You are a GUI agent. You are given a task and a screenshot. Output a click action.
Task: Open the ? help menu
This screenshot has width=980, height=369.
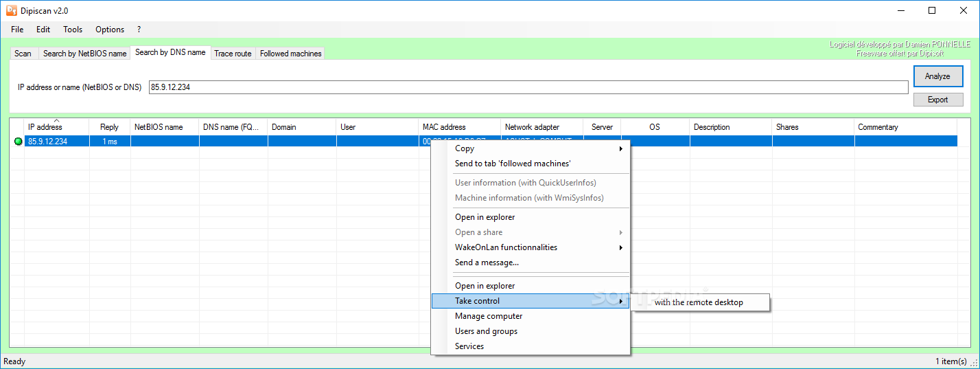(x=139, y=30)
